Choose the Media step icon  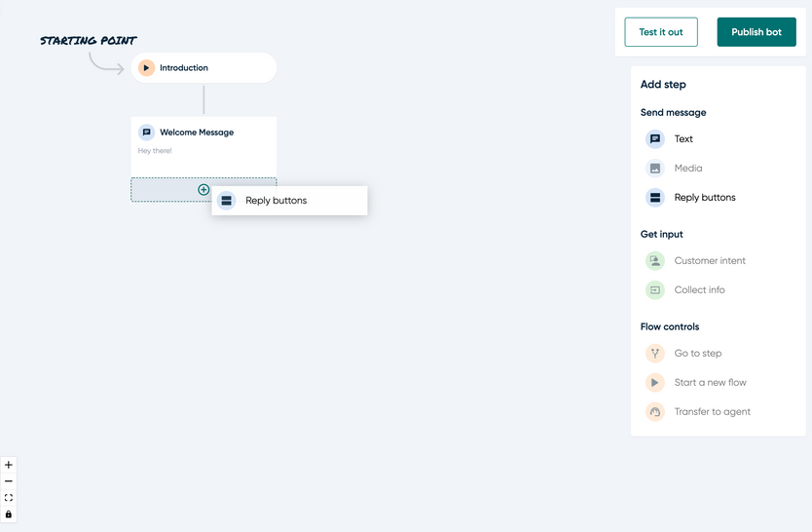[x=655, y=169]
